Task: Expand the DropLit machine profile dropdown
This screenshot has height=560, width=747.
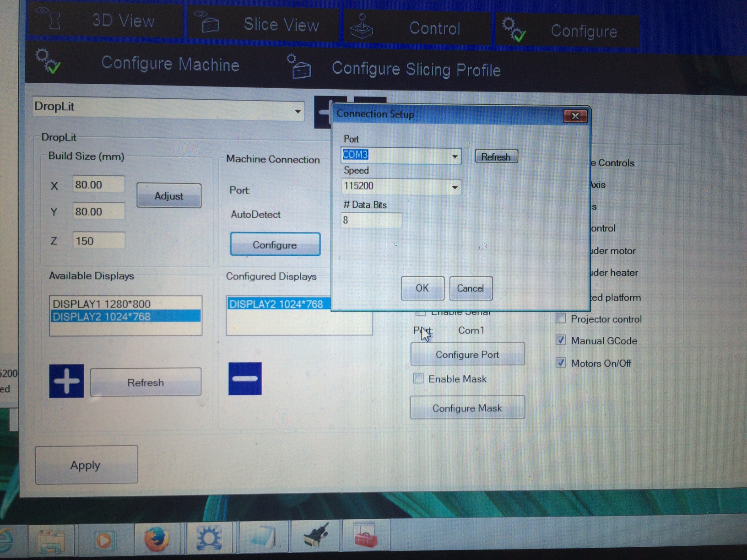Action: (x=298, y=112)
